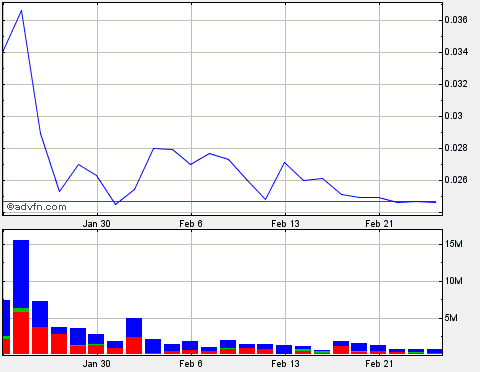480x372 pixels.
Task: Click Jan 30 date under volume chart
Action: [96, 363]
